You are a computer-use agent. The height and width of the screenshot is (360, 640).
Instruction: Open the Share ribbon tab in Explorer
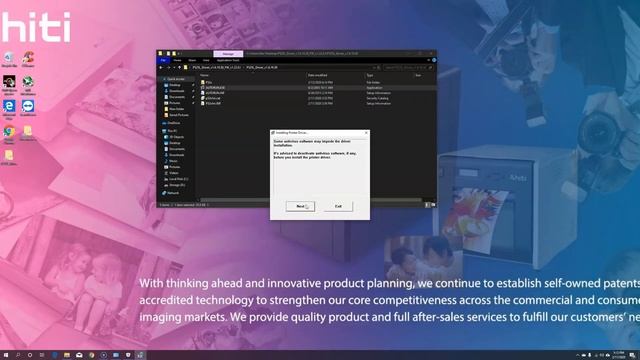[192, 60]
